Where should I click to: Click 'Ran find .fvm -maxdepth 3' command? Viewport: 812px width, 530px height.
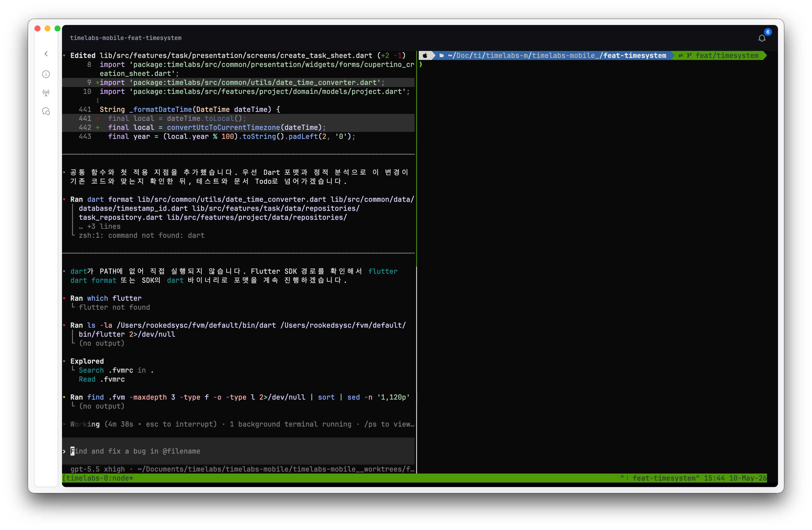coord(240,397)
